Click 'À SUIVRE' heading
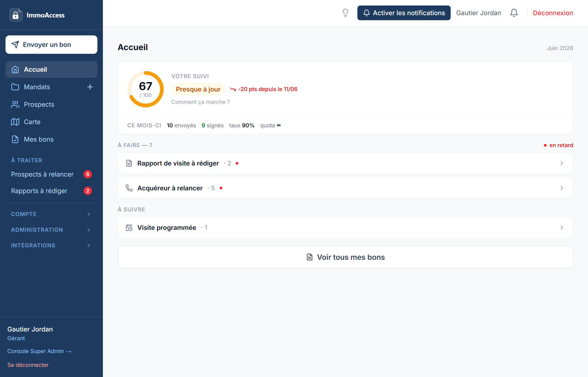This screenshot has width=588, height=377. pos(132,210)
